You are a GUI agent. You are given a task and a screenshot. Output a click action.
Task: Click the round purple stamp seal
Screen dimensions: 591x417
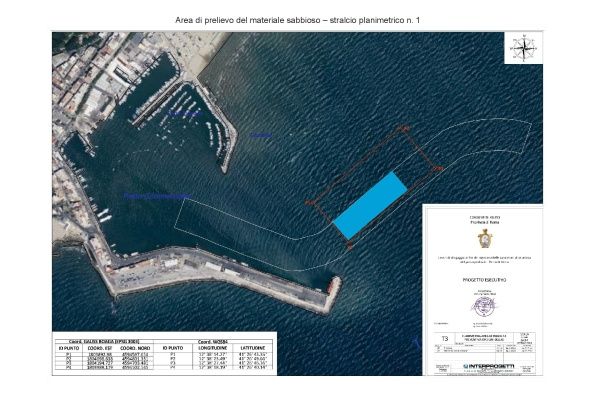(x=484, y=307)
